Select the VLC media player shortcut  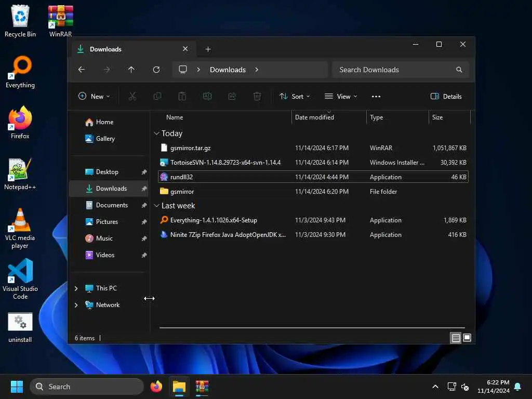tap(20, 228)
